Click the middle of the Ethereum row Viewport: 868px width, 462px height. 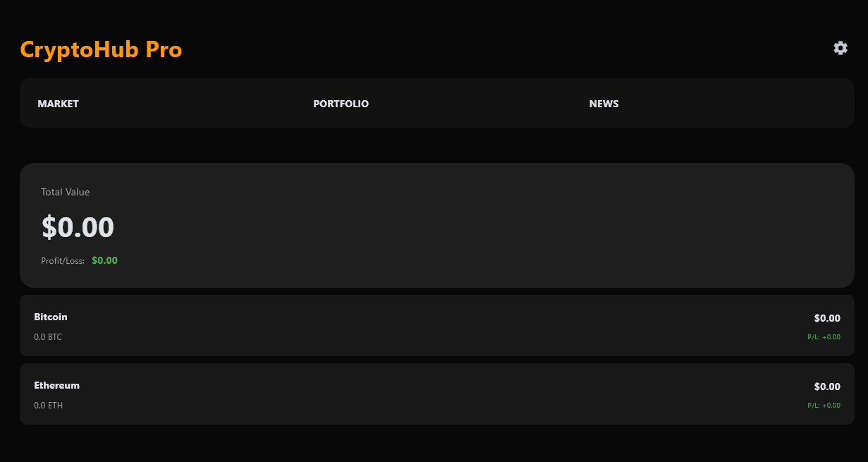click(437, 394)
